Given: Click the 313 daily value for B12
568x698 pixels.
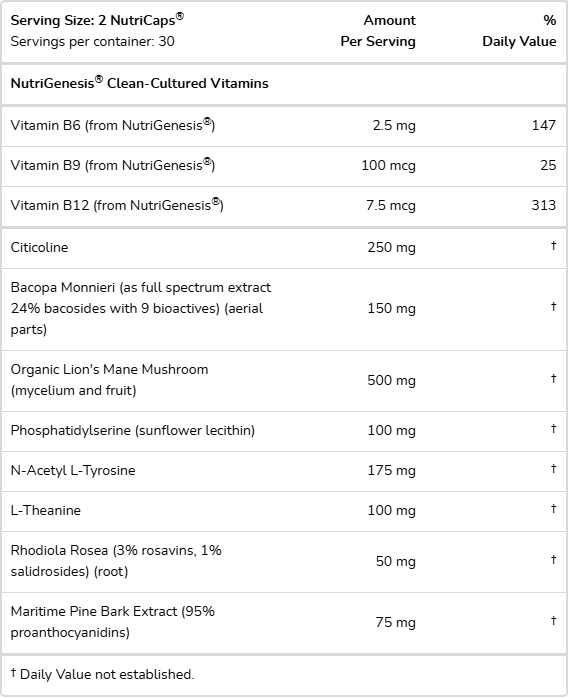Looking at the screenshot, I should point(544,205).
